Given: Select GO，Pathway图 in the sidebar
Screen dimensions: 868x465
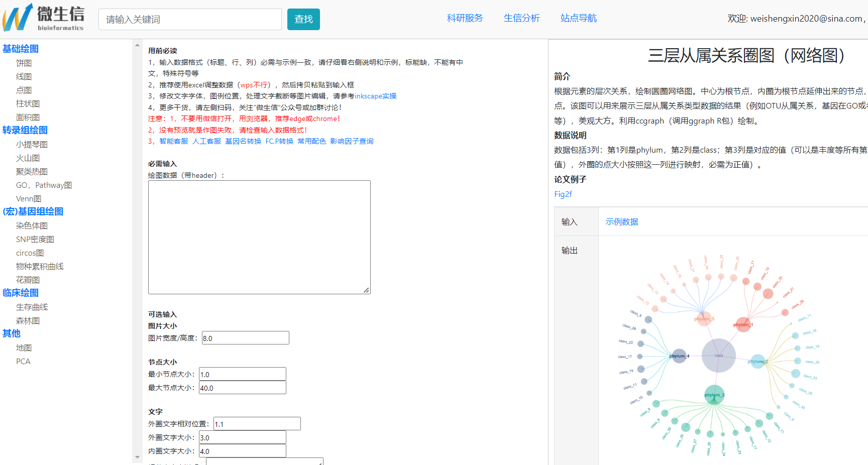Looking at the screenshot, I should click(x=44, y=185).
